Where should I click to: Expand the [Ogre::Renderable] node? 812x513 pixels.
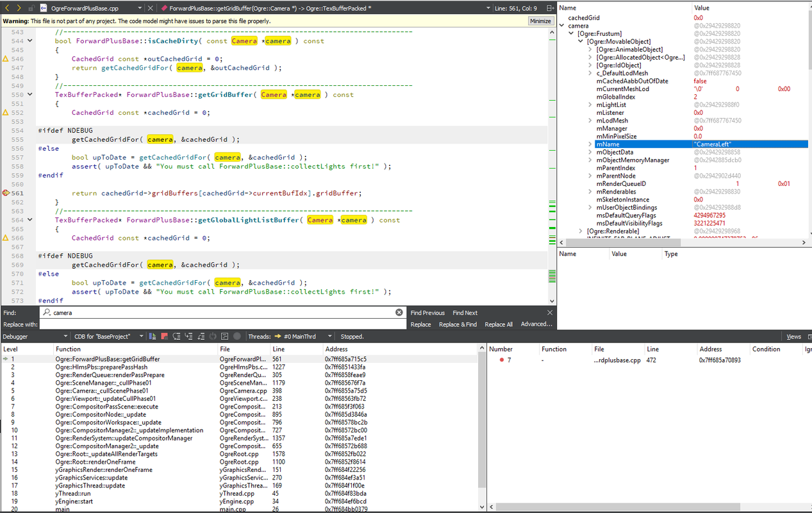(x=581, y=231)
